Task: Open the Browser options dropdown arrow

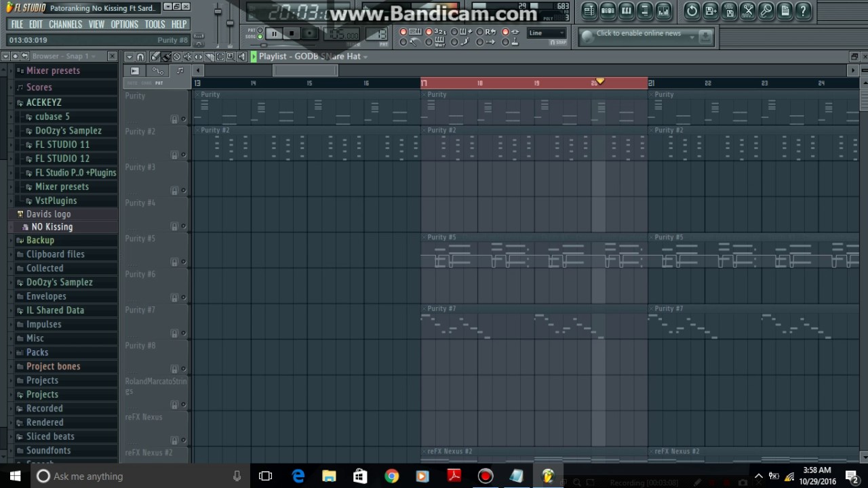Action: click(x=5, y=56)
